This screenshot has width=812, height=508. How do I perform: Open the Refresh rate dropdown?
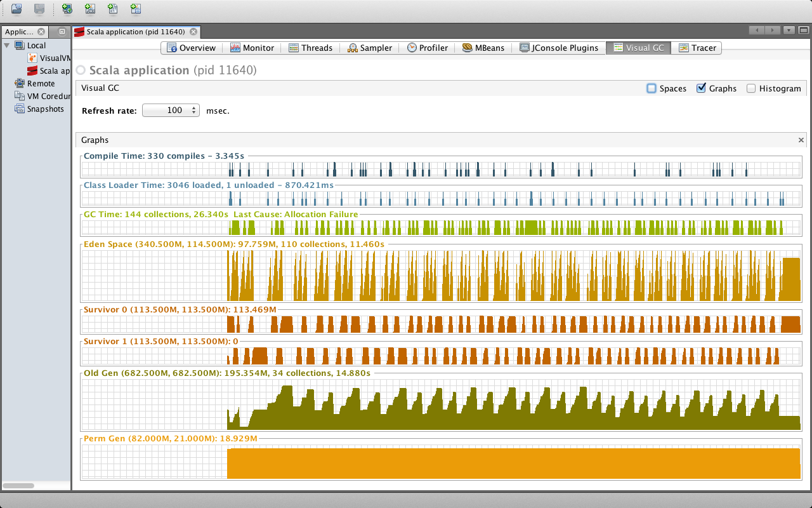click(171, 110)
